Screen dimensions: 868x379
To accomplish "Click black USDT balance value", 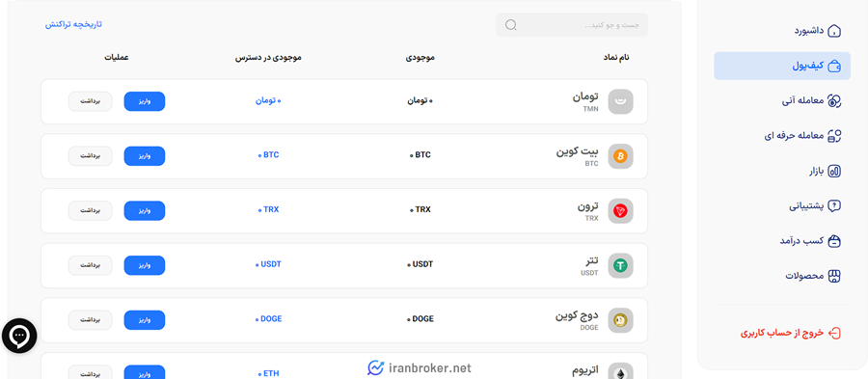I will [420, 264].
